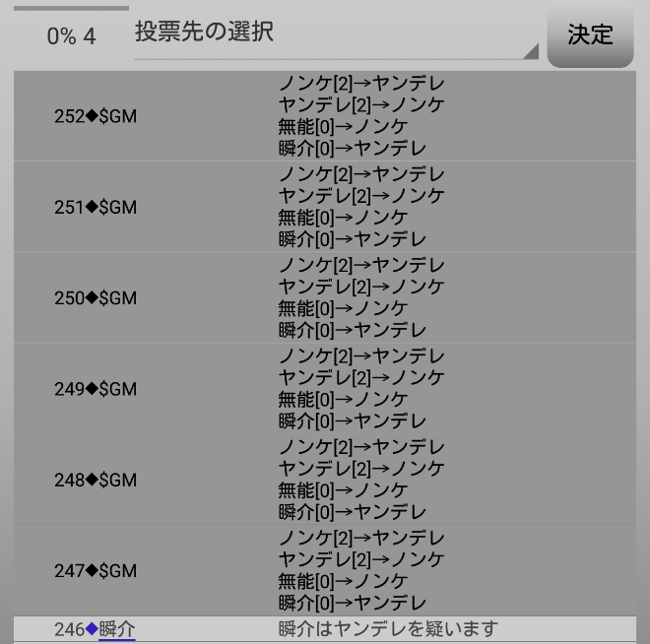
Task: Open the 瞬介 name link in post 246
Action: (x=117, y=629)
